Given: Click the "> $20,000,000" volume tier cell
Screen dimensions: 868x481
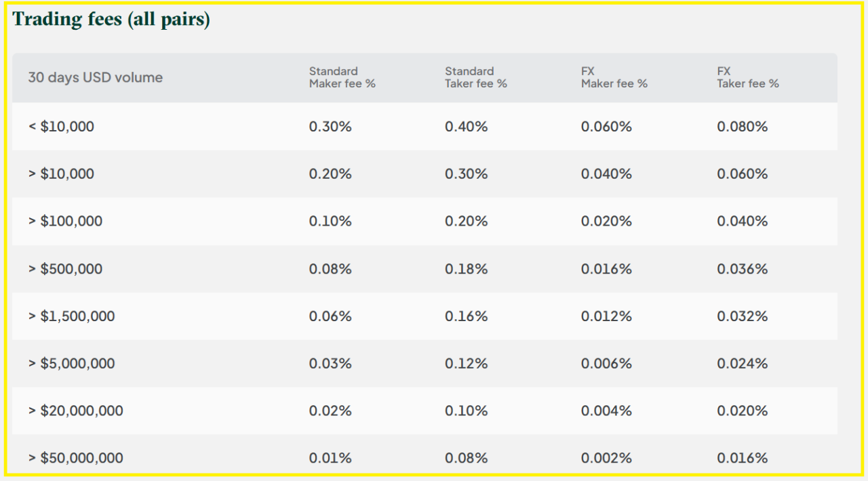Looking at the screenshot, I should [x=75, y=411].
